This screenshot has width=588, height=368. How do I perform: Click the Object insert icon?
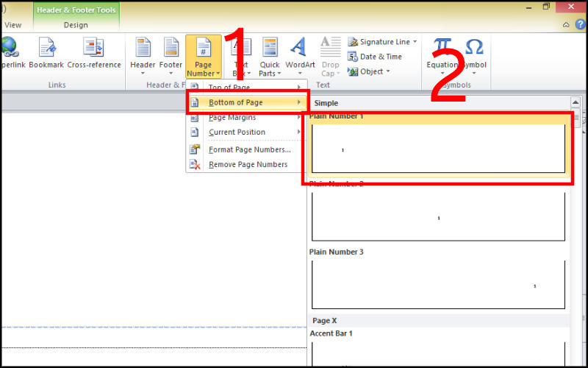pos(353,71)
